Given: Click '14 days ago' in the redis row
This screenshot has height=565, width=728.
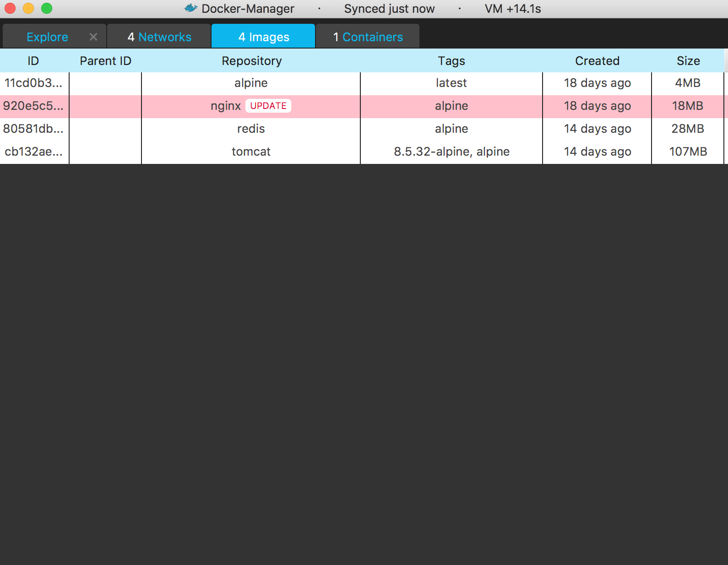Looking at the screenshot, I should [x=597, y=129].
